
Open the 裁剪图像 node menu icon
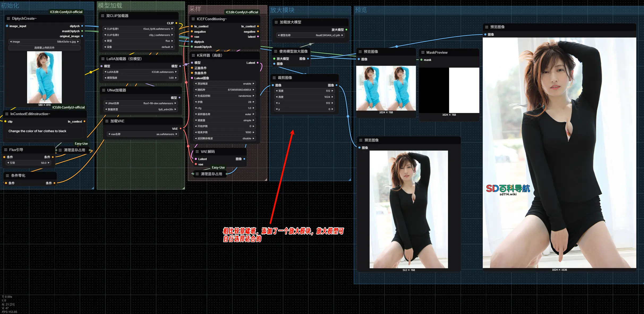click(x=274, y=78)
